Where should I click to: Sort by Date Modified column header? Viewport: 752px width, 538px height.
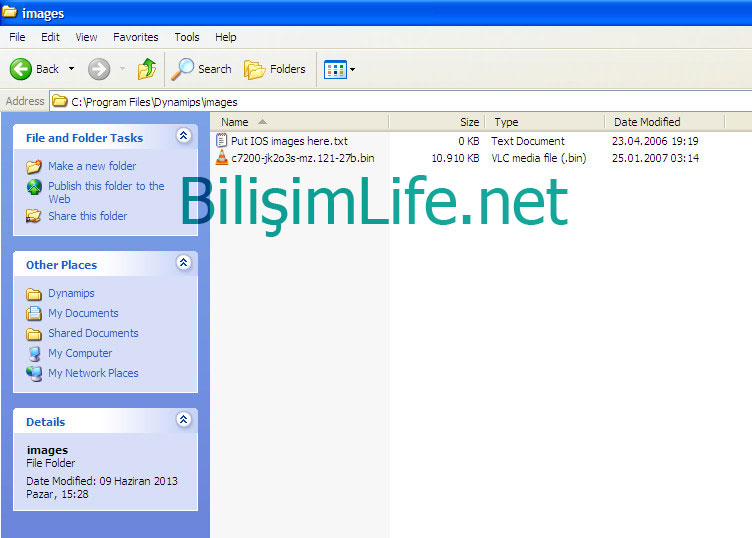click(665, 122)
